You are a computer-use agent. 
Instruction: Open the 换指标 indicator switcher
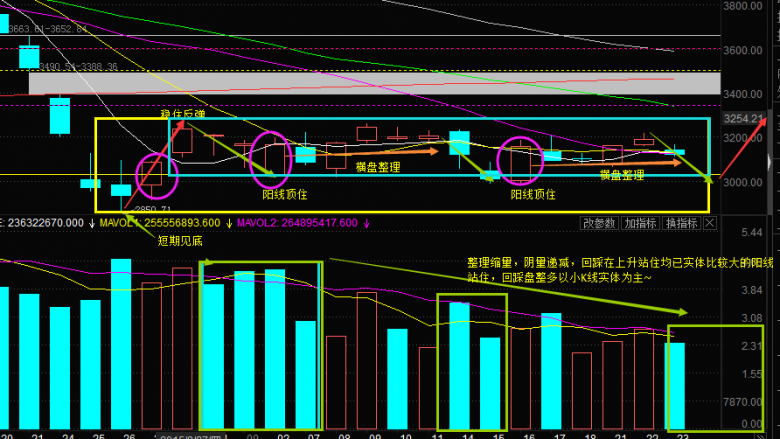point(682,223)
